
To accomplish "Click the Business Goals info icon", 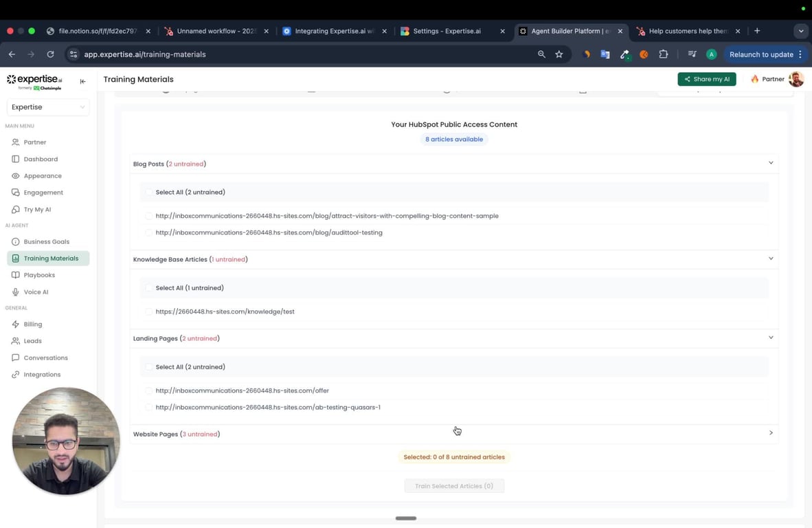I will click(16, 241).
